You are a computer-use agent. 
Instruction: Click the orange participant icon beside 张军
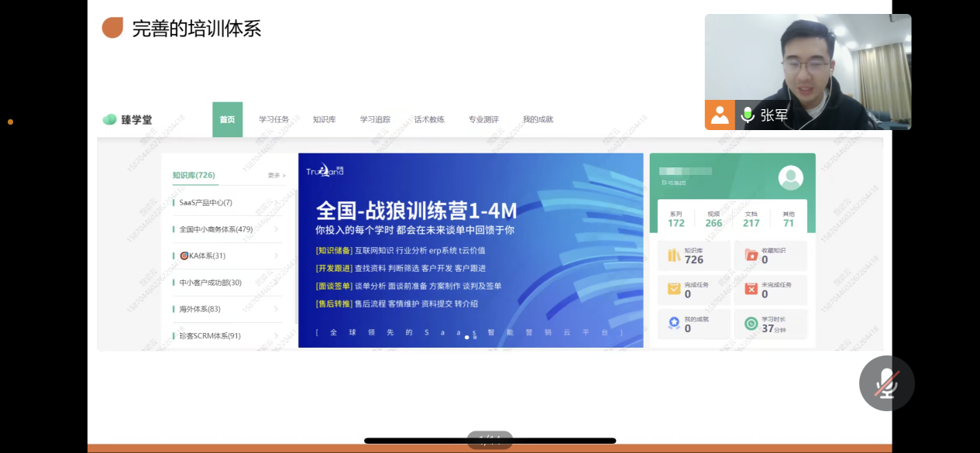point(720,115)
